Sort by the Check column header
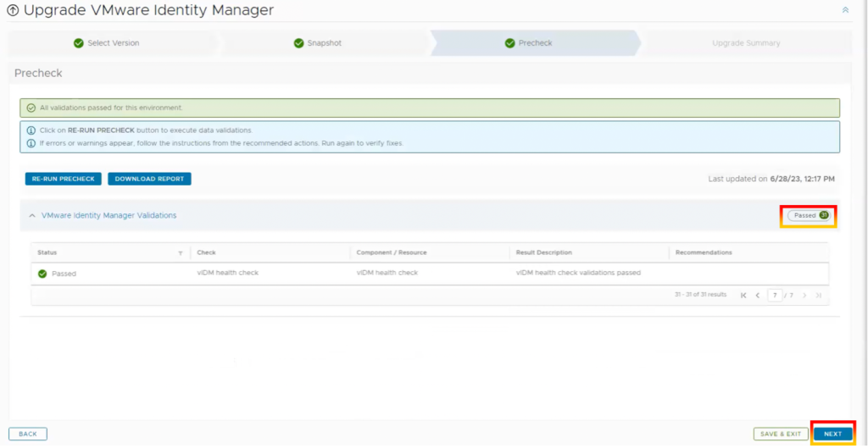 [207, 252]
